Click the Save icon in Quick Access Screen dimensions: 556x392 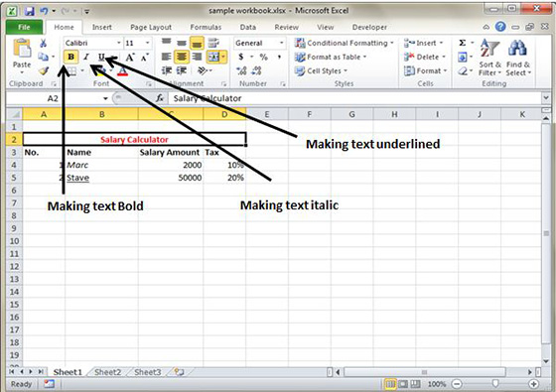tap(30, 11)
